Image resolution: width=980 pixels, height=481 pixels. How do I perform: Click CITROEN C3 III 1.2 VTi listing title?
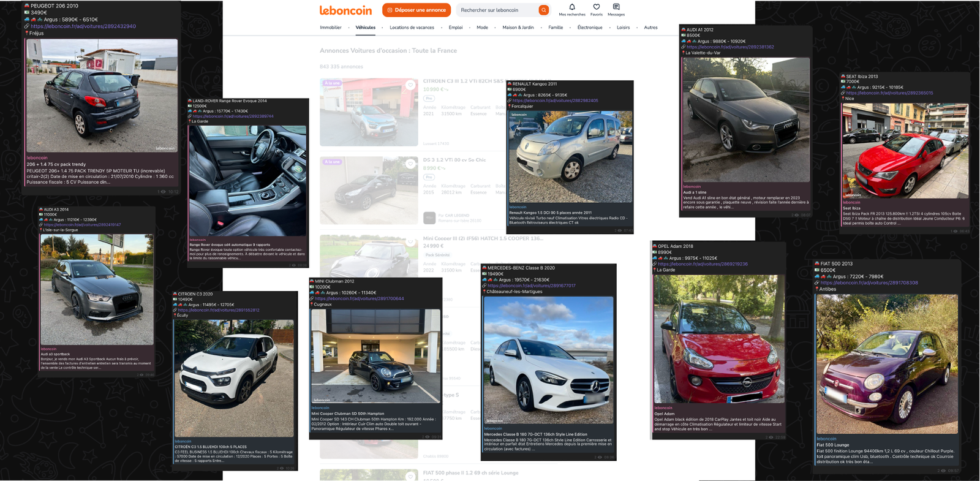tap(464, 81)
